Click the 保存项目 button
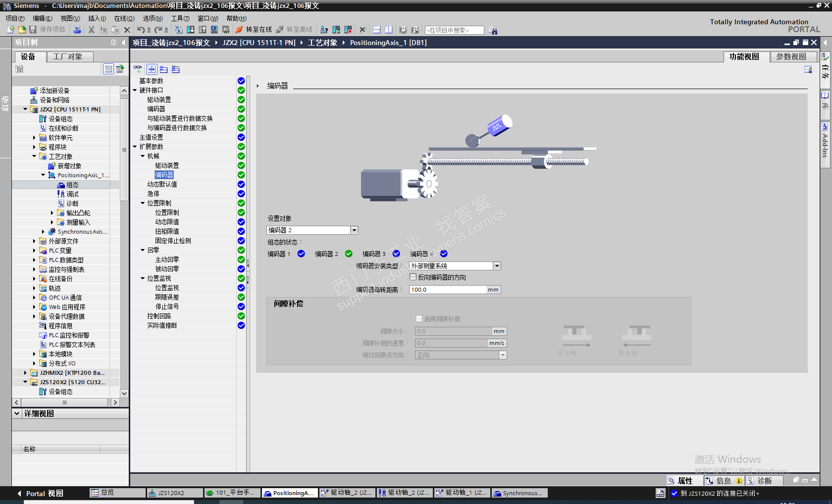The height and width of the screenshot is (504, 832). (x=47, y=30)
